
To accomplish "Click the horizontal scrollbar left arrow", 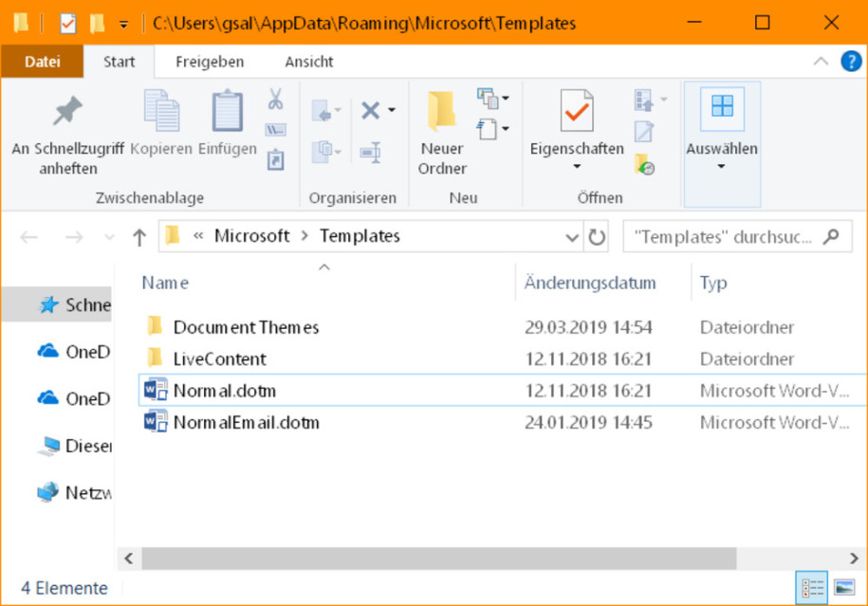I will [x=129, y=559].
